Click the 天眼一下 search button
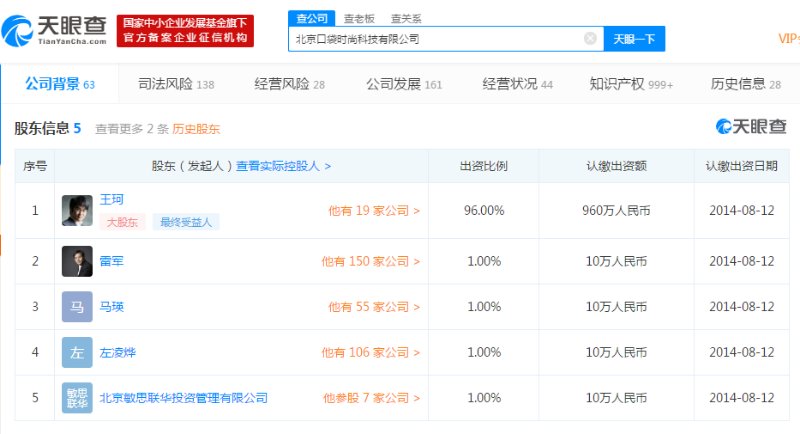 (x=634, y=39)
